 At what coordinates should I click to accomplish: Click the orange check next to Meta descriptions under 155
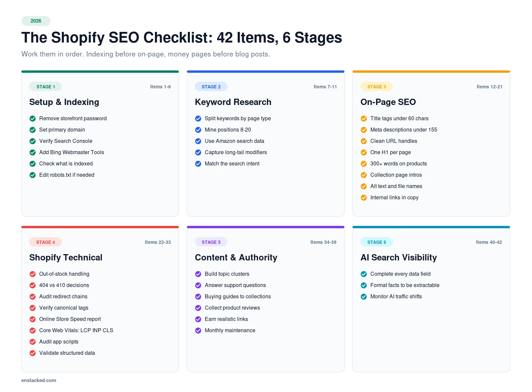coord(364,130)
